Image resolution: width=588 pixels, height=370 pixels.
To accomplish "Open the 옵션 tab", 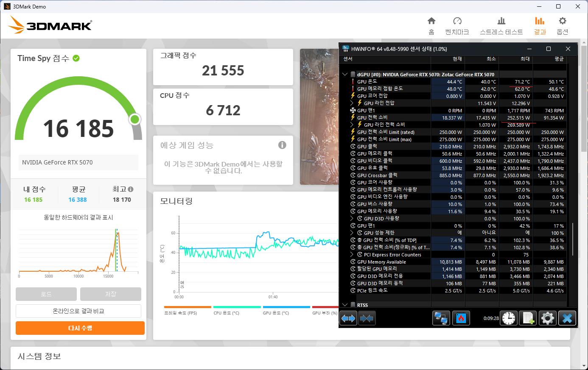I will pyautogui.click(x=563, y=26).
